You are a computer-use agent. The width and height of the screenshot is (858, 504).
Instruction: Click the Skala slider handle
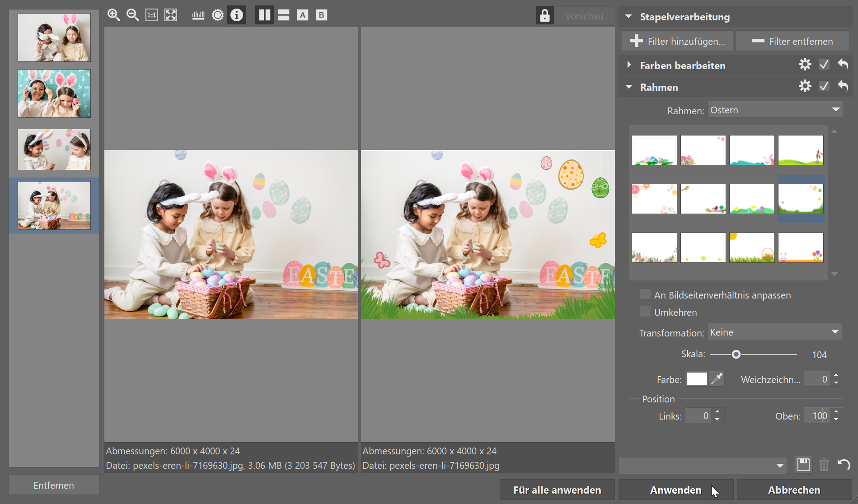click(736, 355)
